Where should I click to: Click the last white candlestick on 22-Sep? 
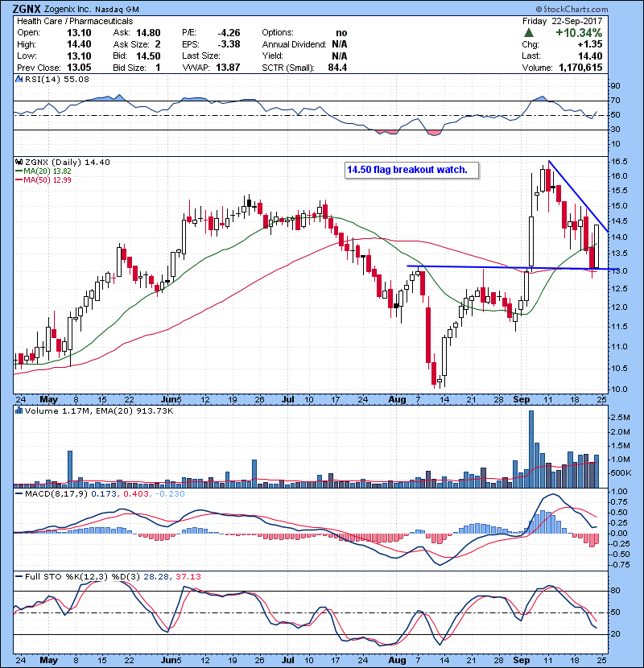pyautogui.click(x=597, y=246)
